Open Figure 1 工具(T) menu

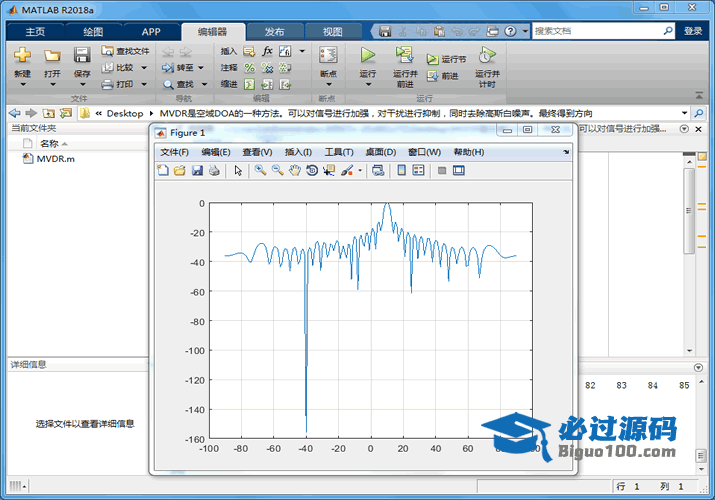tap(339, 152)
